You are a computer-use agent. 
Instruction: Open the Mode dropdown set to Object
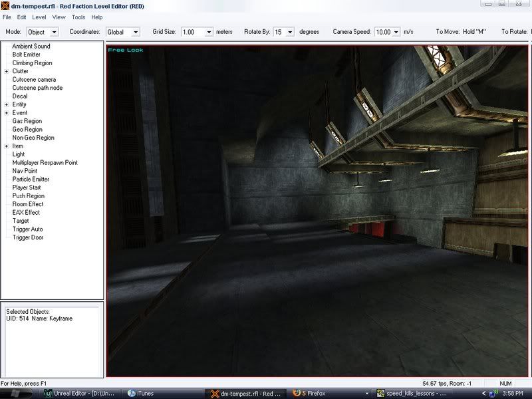point(54,32)
